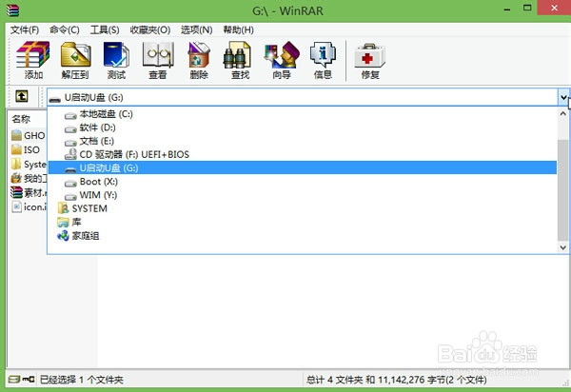This screenshot has height=392, width=571.
Task: Click the WinRAR title bar app icon
Action: click(x=12, y=10)
